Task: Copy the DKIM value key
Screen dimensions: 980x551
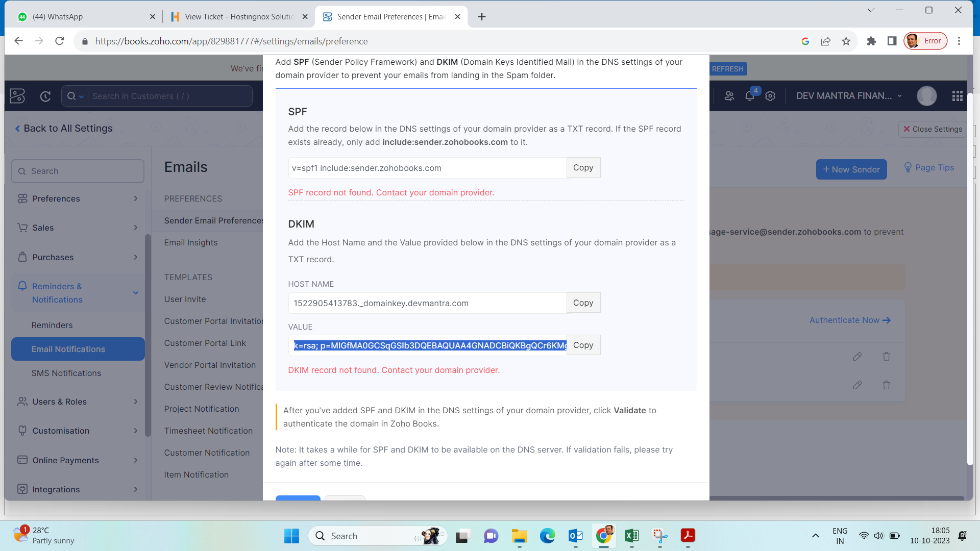Action: (x=583, y=345)
